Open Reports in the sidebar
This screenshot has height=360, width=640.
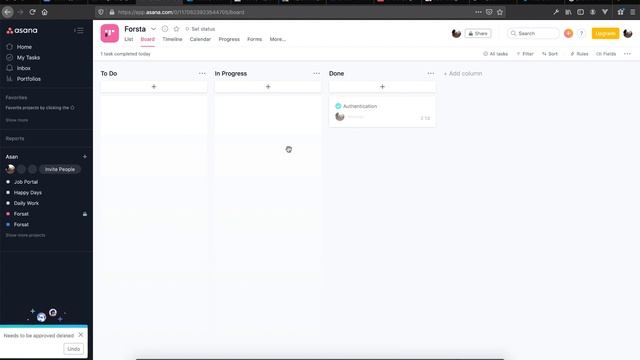point(15,139)
